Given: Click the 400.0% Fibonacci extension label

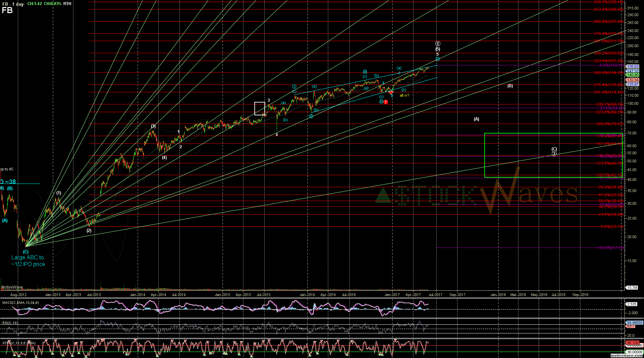Looking at the screenshot, I should pos(608,22).
